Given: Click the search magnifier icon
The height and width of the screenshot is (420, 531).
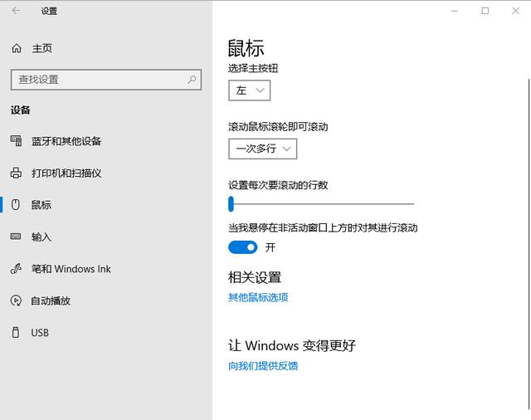Looking at the screenshot, I should click(x=192, y=80).
